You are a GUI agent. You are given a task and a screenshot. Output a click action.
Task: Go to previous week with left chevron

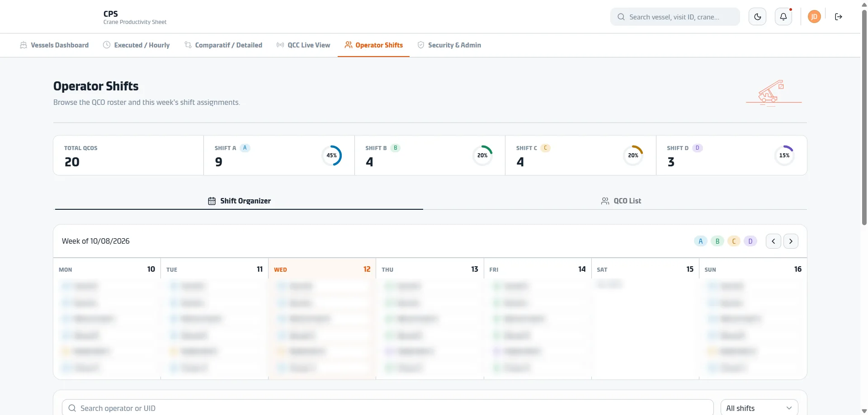tap(774, 241)
